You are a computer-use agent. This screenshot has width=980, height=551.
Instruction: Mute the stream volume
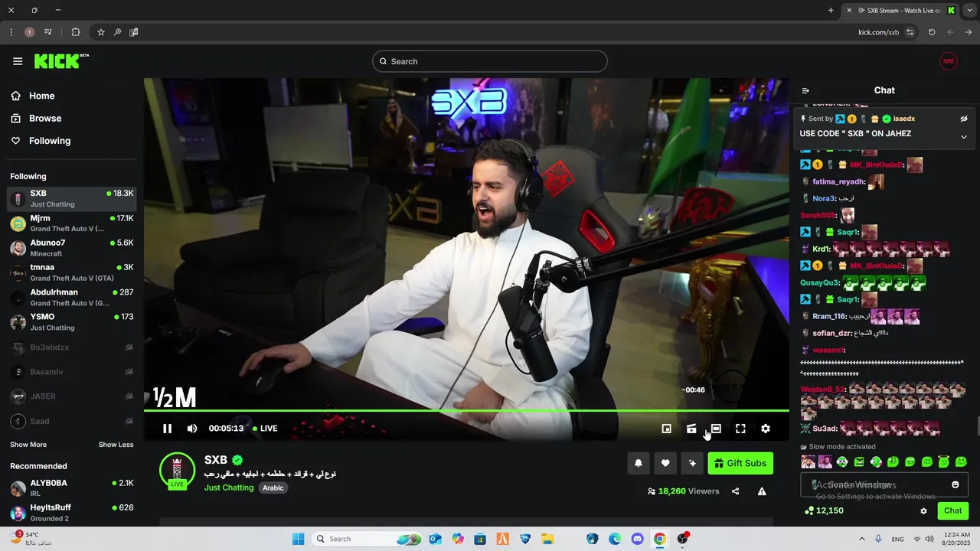pos(192,429)
